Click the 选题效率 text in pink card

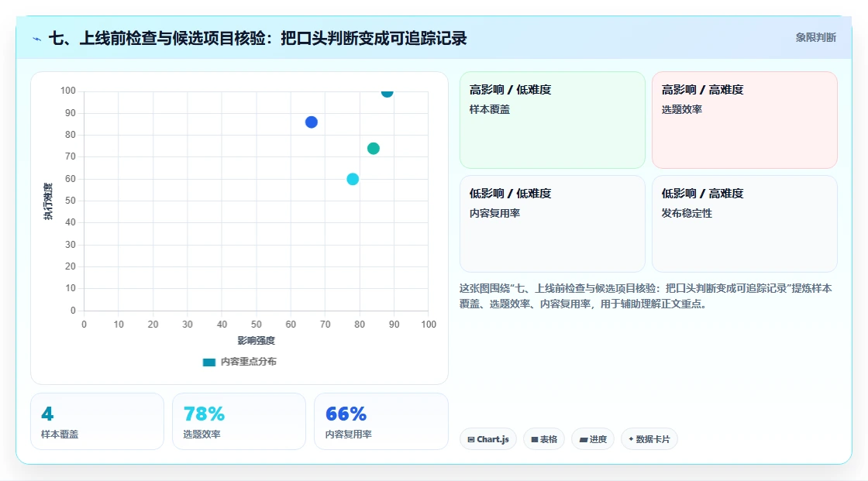(x=681, y=109)
